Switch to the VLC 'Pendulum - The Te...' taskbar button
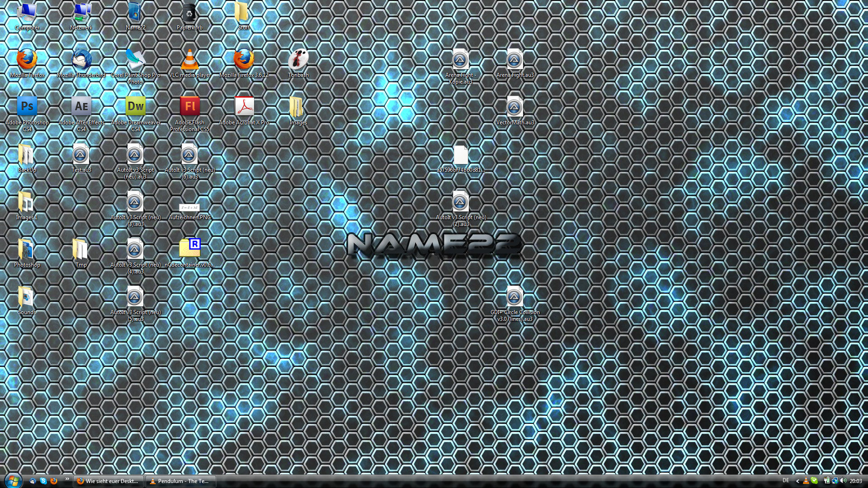The image size is (868, 488). point(181,481)
